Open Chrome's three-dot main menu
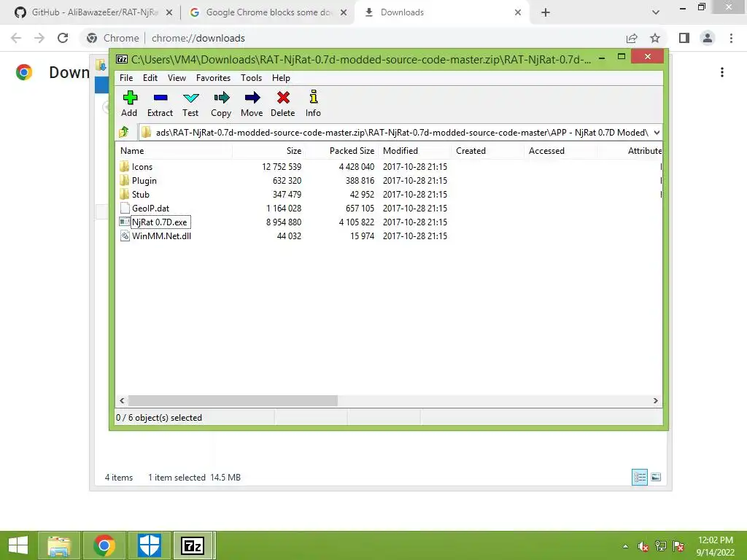This screenshot has width=747, height=560. (731, 38)
